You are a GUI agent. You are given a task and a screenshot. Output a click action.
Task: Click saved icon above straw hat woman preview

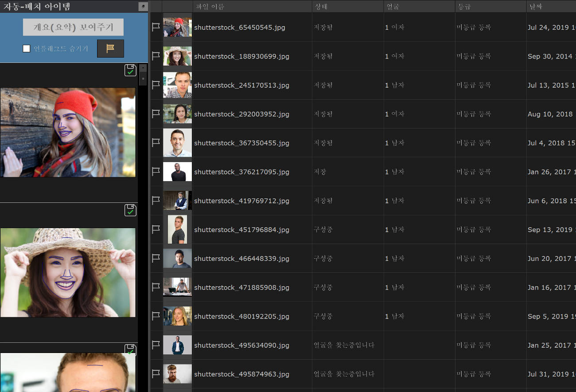130,210
